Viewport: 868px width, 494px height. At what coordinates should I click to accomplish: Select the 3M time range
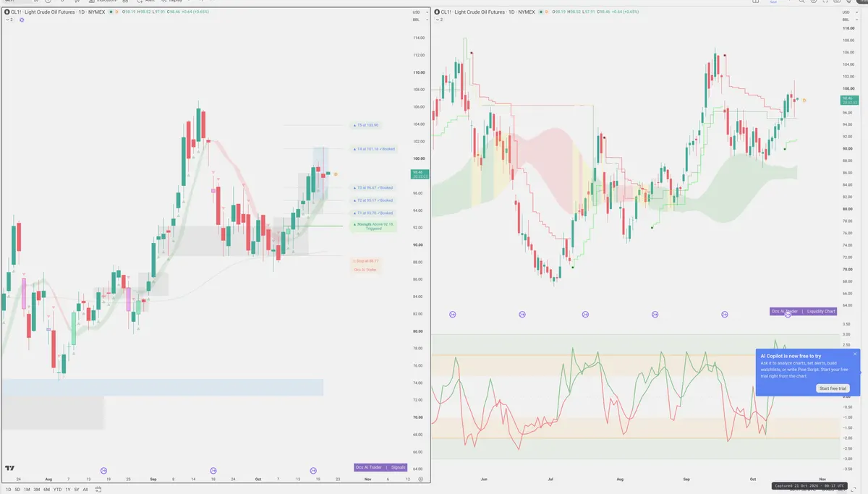tap(37, 490)
